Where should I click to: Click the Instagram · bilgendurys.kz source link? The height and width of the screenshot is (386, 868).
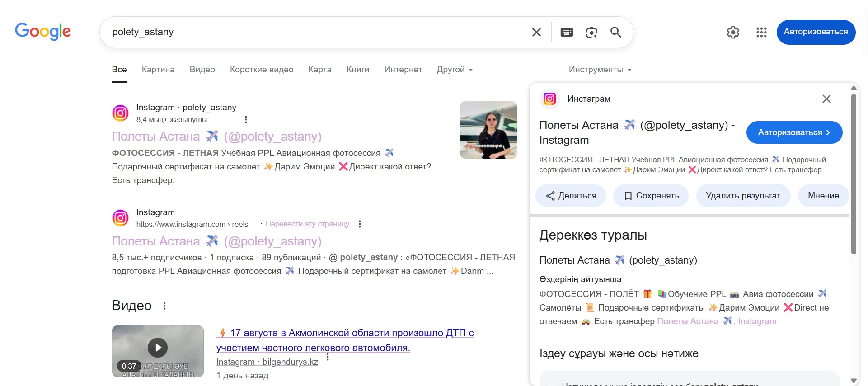tap(267, 362)
